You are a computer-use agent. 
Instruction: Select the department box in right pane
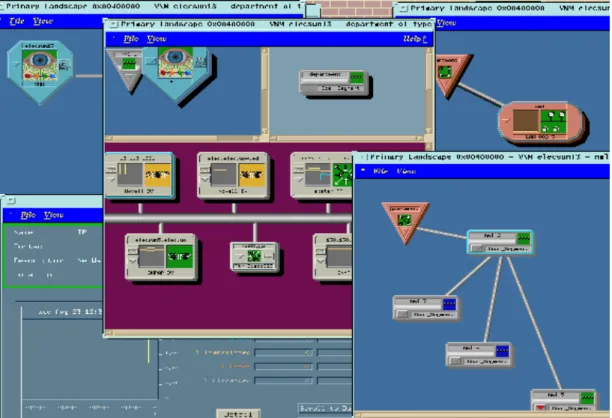pyautogui.click(x=334, y=82)
